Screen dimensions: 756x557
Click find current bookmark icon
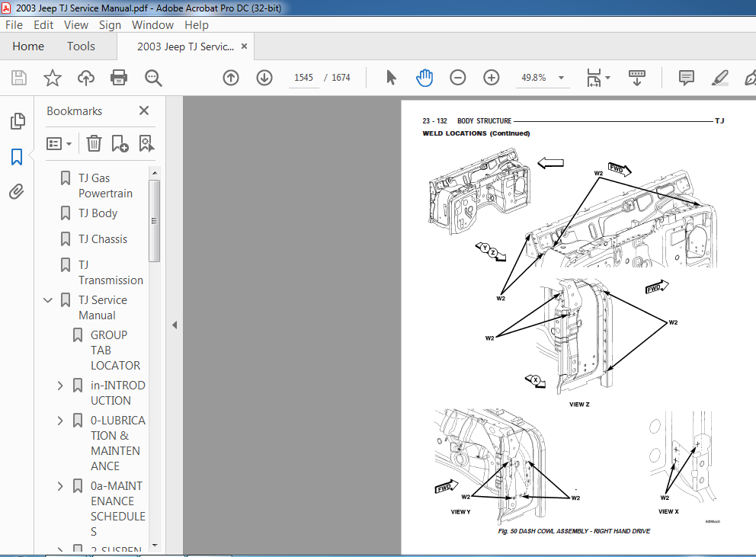pos(146,143)
